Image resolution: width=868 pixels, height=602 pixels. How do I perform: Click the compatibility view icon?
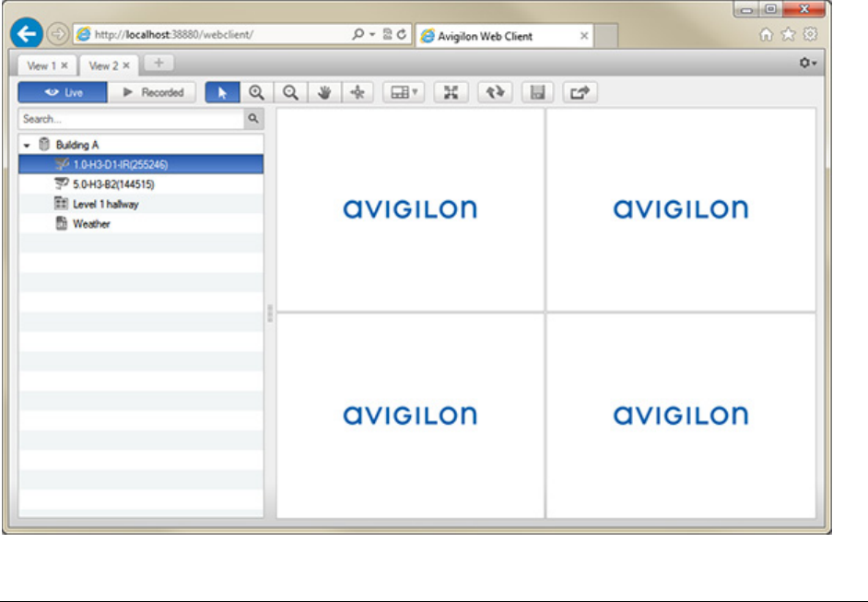pos(388,34)
